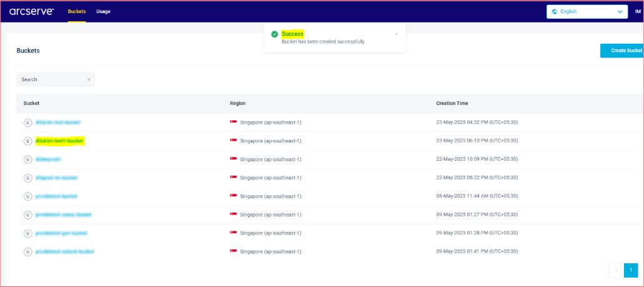
Task: Click region text in 08-May-2025 11:44 AM row
Action: tap(271, 196)
